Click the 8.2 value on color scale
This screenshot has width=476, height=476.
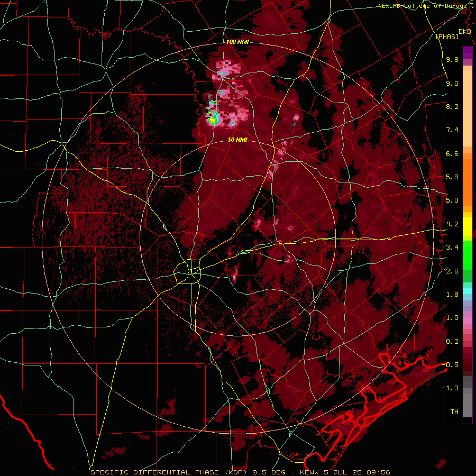click(x=452, y=106)
